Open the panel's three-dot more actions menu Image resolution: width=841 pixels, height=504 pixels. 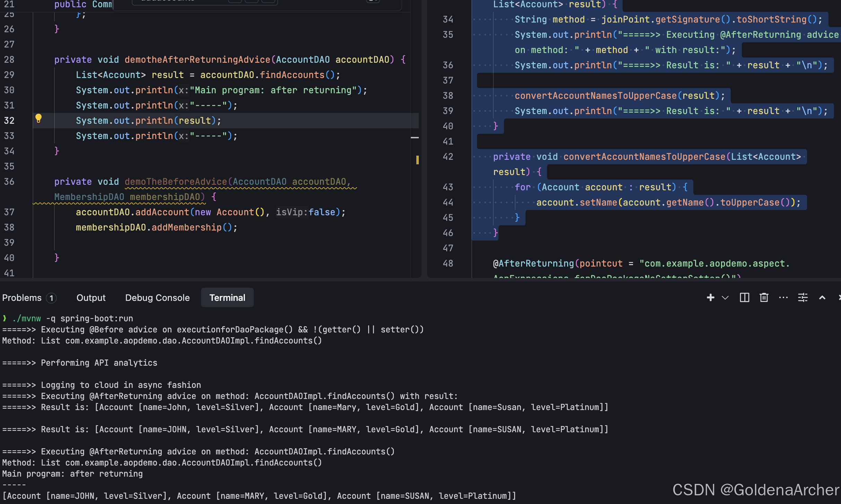(783, 298)
